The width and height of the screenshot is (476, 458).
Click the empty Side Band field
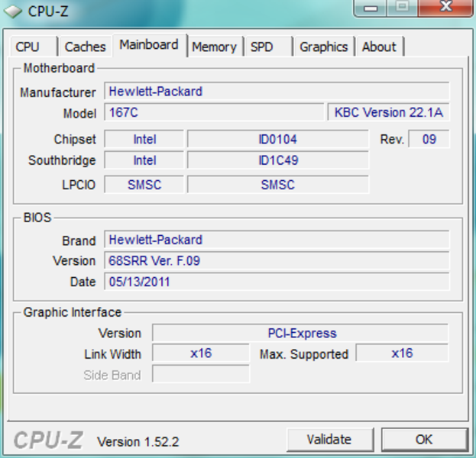pyautogui.click(x=201, y=374)
